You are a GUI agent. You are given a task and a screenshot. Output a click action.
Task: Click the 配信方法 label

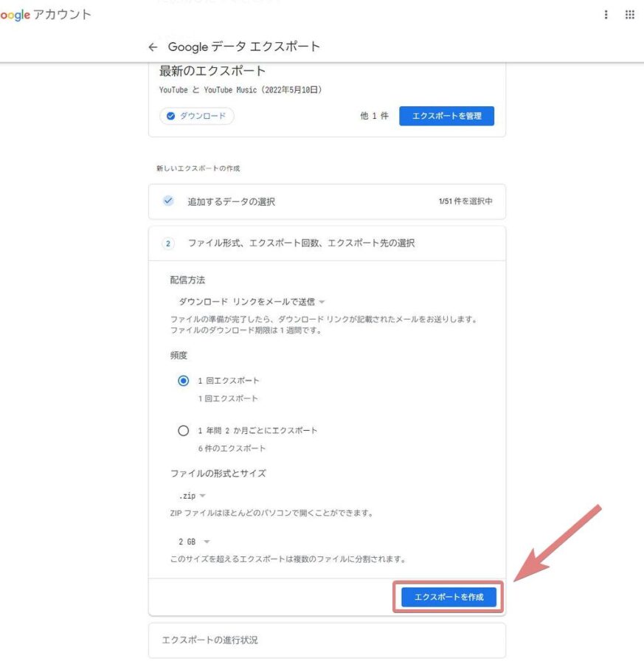187,280
